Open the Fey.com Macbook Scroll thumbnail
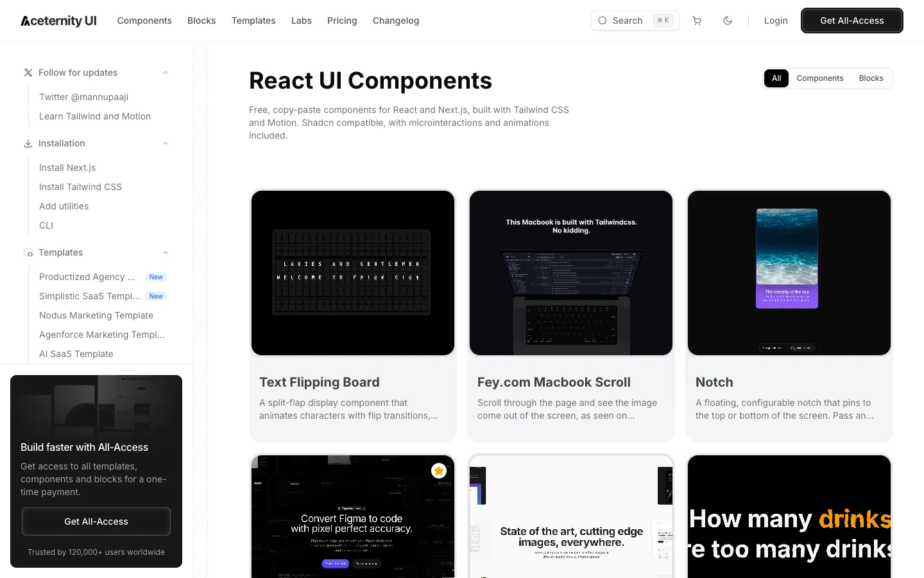The height and width of the screenshot is (578, 924). (x=571, y=273)
